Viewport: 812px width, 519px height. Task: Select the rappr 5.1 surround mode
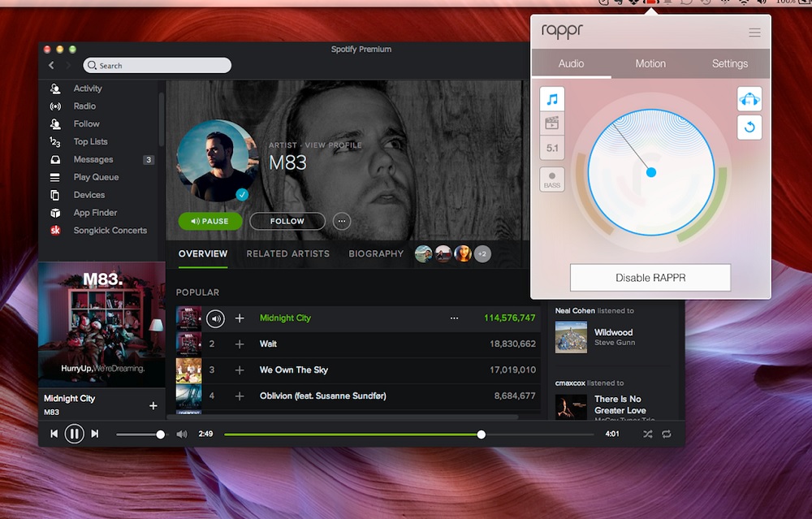552,148
